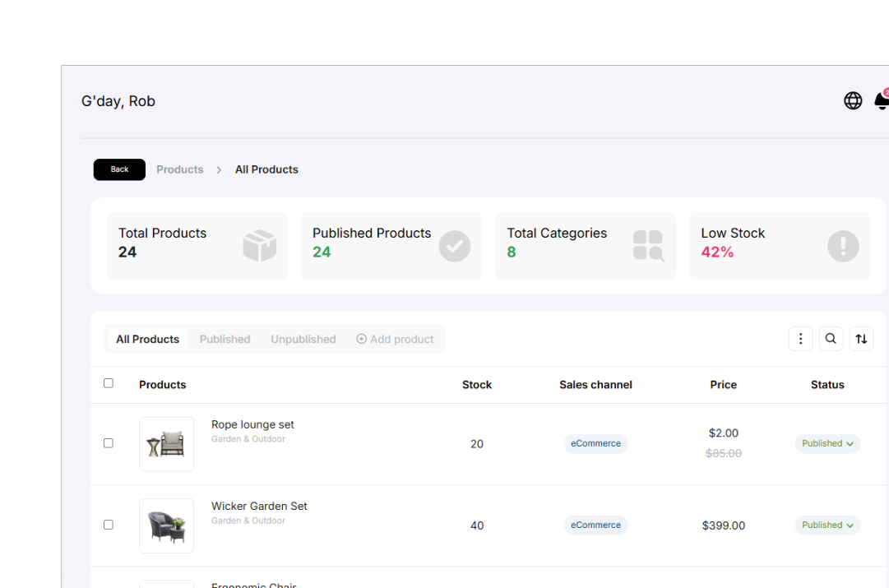Click the sort arrows icon
This screenshot has width=889, height=588.
point(861,339)
